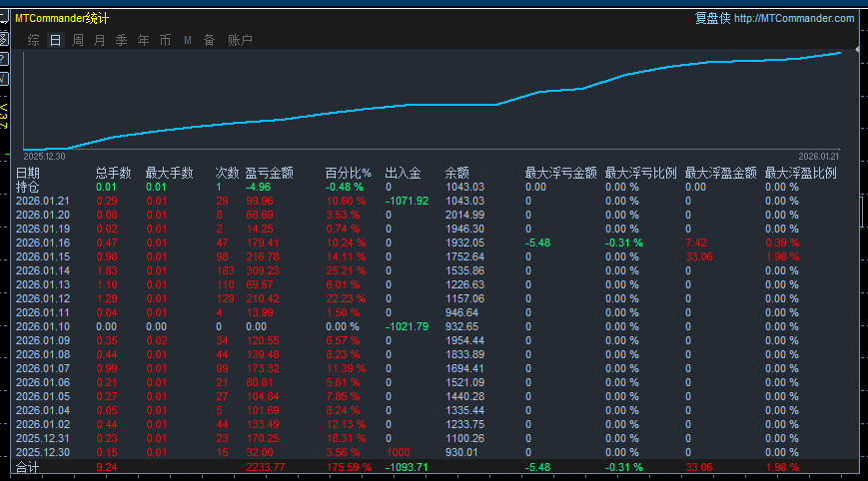868x481 pixels.
Task: Click the 日期 column header
Action: click(28, 173)
